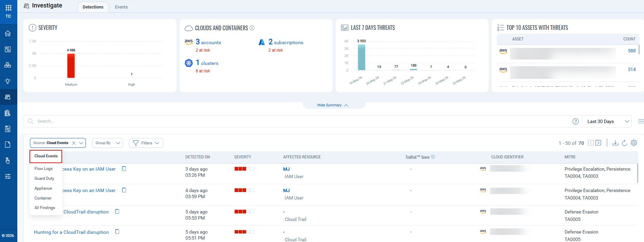Choose Cloud Events from source list
Screen dimensions: 644x242
[46, 156]
